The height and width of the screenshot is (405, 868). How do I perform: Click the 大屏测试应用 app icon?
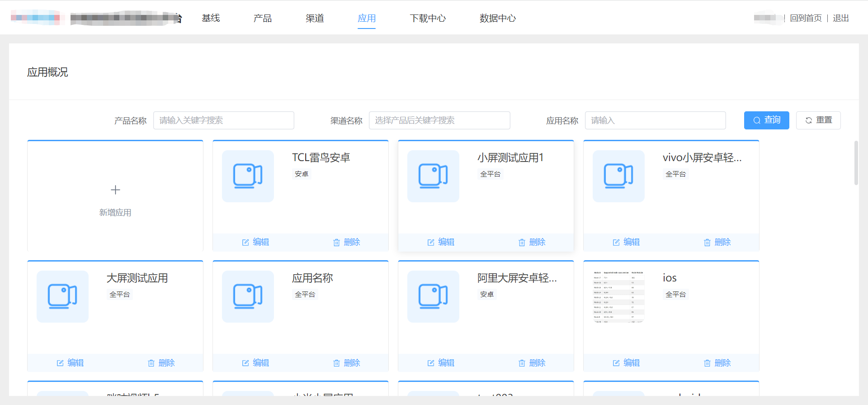(62, 296)
